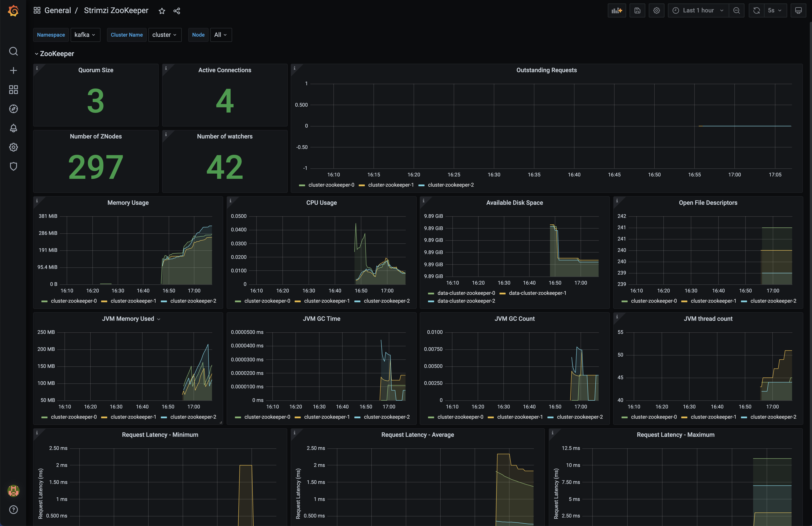Toggle cluster-zookeeper-0 in Memory Usage legend
Viewport: 812px width, 526px height.
point(74,301)
